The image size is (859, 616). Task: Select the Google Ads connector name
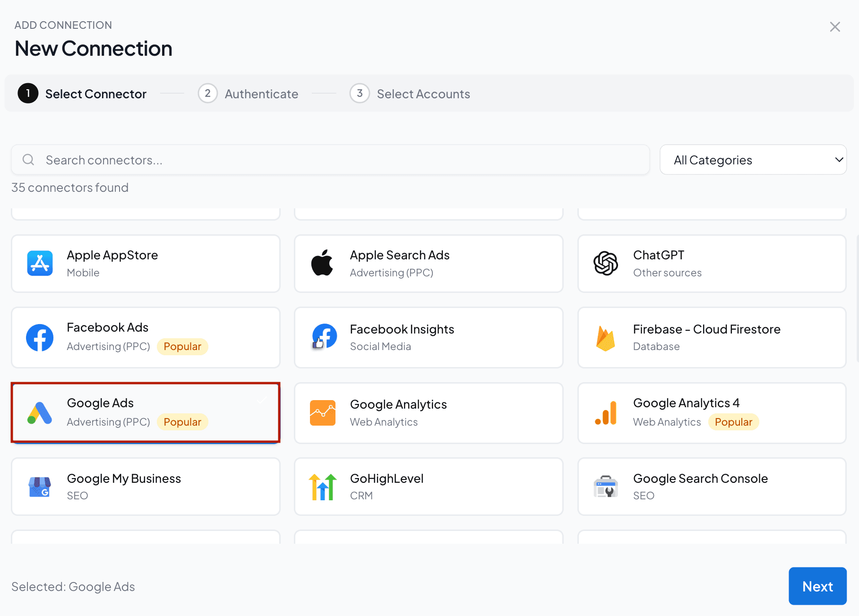(x=100, y=403)
